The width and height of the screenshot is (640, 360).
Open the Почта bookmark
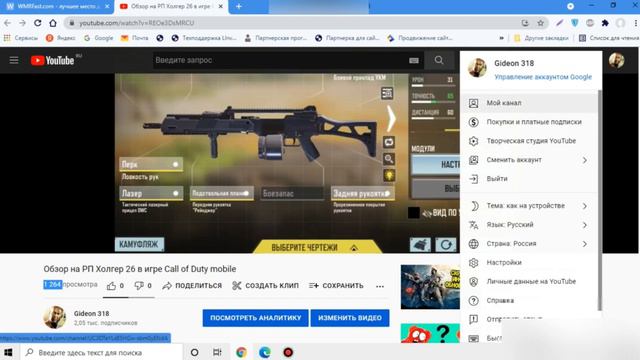(x=135, y=38)
